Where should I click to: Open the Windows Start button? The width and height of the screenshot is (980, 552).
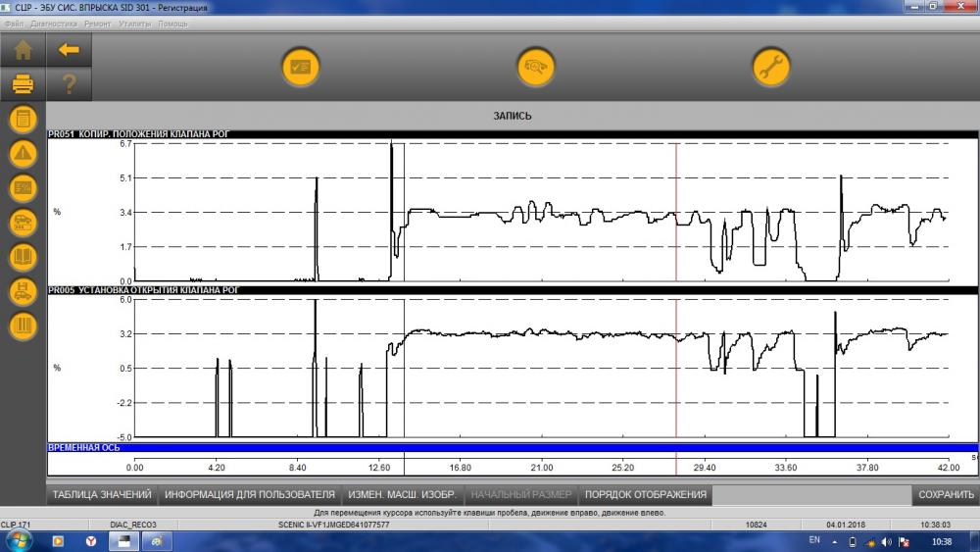(x=18, y=541)
